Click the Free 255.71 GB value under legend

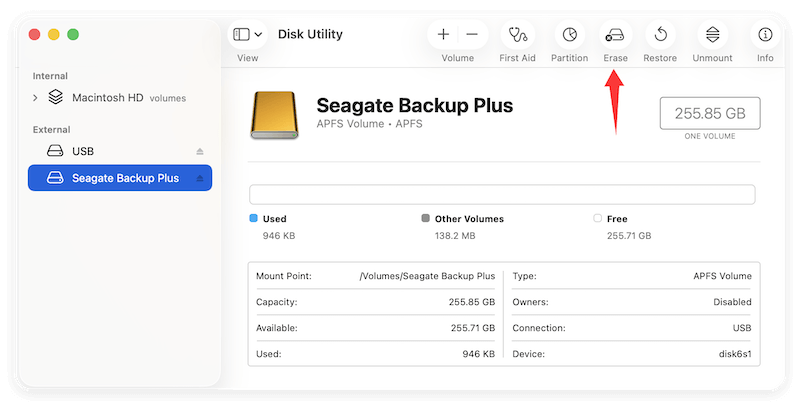pyautogui.click(x=629, y=236)
